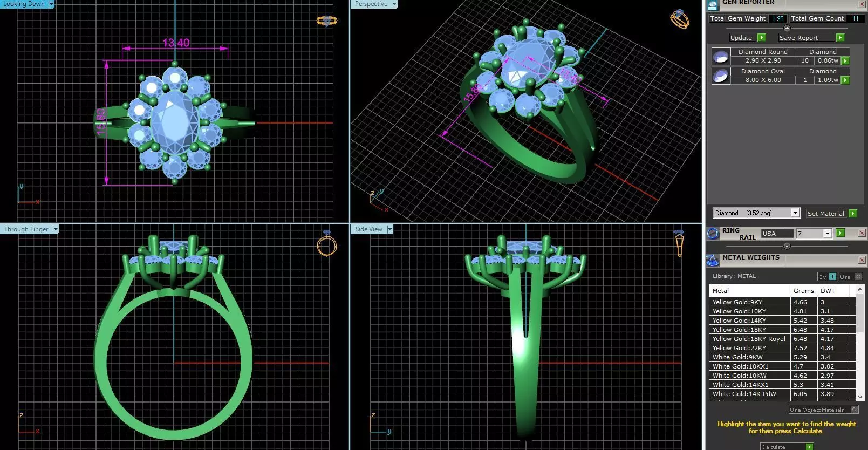This screenshot has height=450, width=868.
Task: Click the DWT column header
Action: (x=833, y=291)
